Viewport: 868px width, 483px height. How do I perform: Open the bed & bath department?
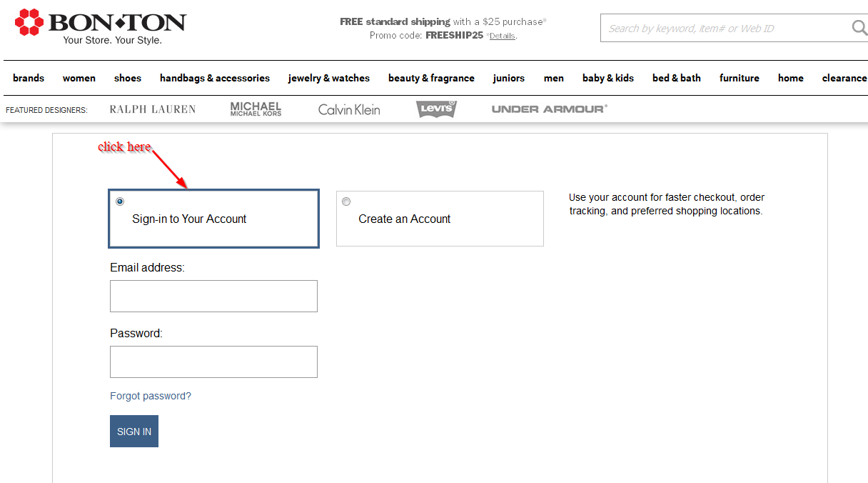click(x=676, y=78)
